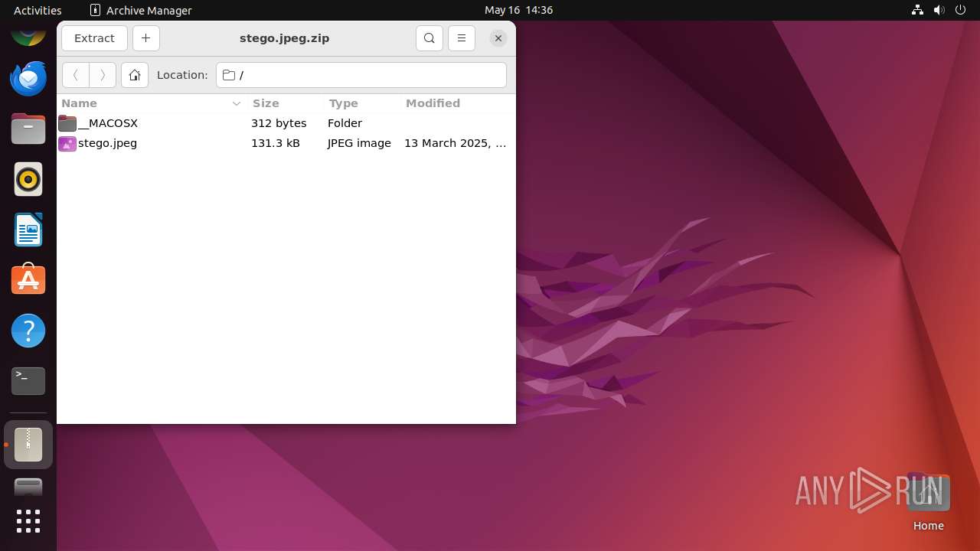Viewport: 980px width, 551px height.
Task: Click the Location path field
Action: pyautogui.click(x=361, y=75)
